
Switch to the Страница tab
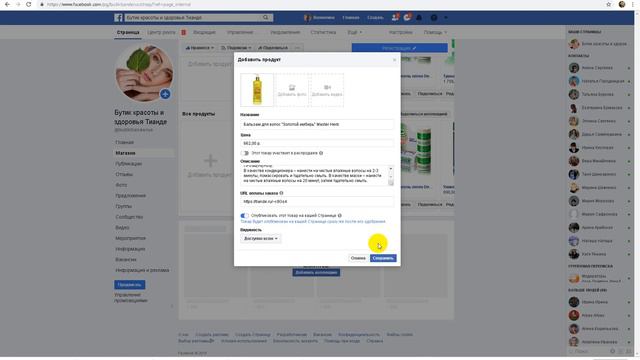coord(128,32)
